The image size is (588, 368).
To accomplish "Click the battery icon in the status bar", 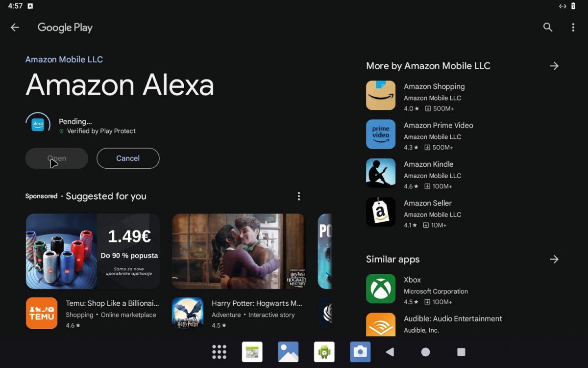I will point(573,6).
